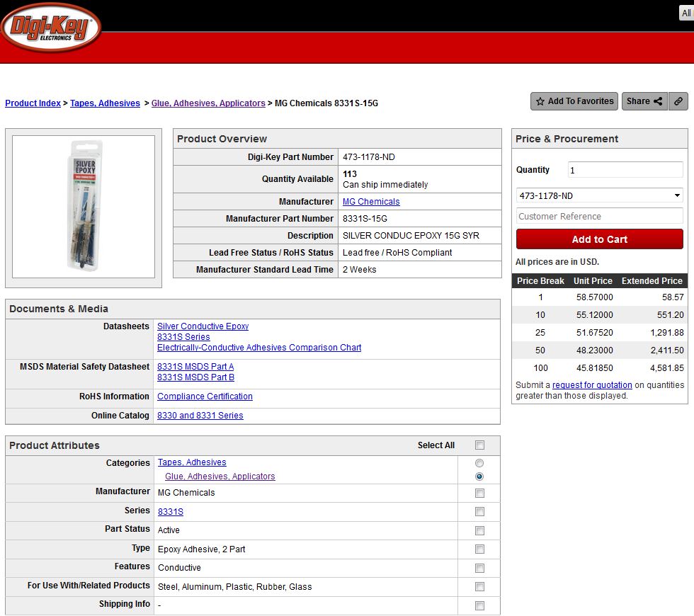This screenshot has width=694, height=616.
Task: Check the For Use With/Related Products checkbox
Action: 479,587
